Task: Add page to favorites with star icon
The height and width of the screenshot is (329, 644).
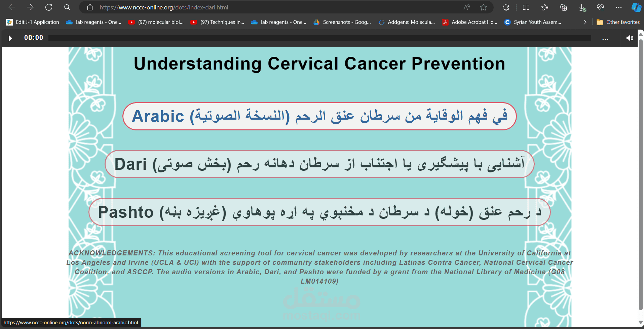Action: point(483,7)
